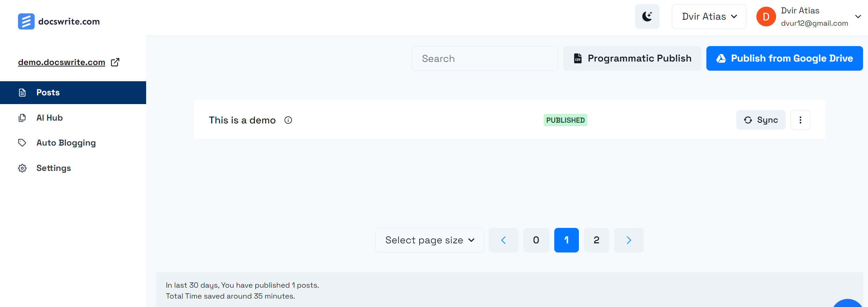Click the docswrite.com logo icon
Image resolution: width=868 pixels, height=307 pixels.
[x=26, y=21]
